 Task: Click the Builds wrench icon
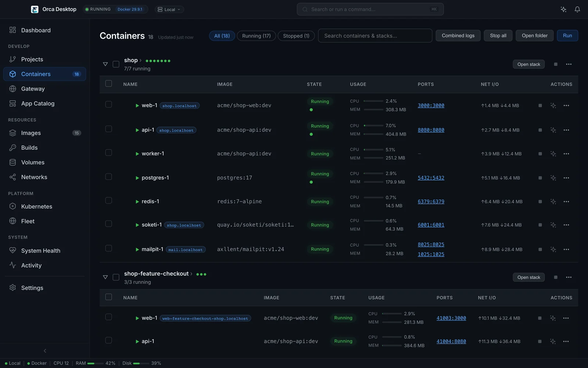pos(12,148)
